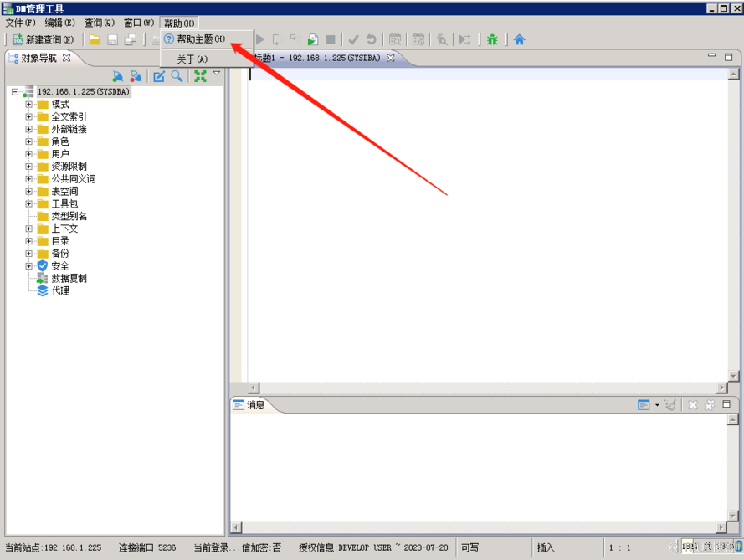Viewport: 744px width, 560px height.
Task: Expand the 资源限制 folder node
Action: [29, 167]
